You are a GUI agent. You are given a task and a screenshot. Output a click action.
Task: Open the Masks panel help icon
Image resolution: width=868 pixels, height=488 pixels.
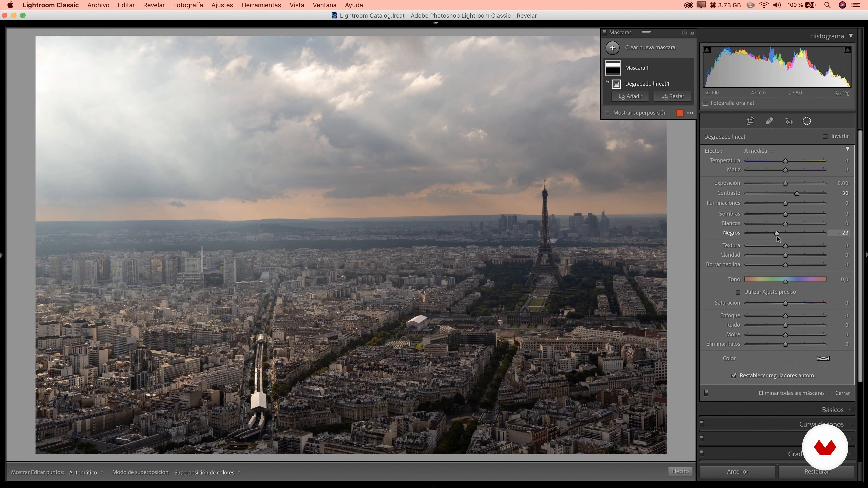pyautogui.click(x=684, y=33)
